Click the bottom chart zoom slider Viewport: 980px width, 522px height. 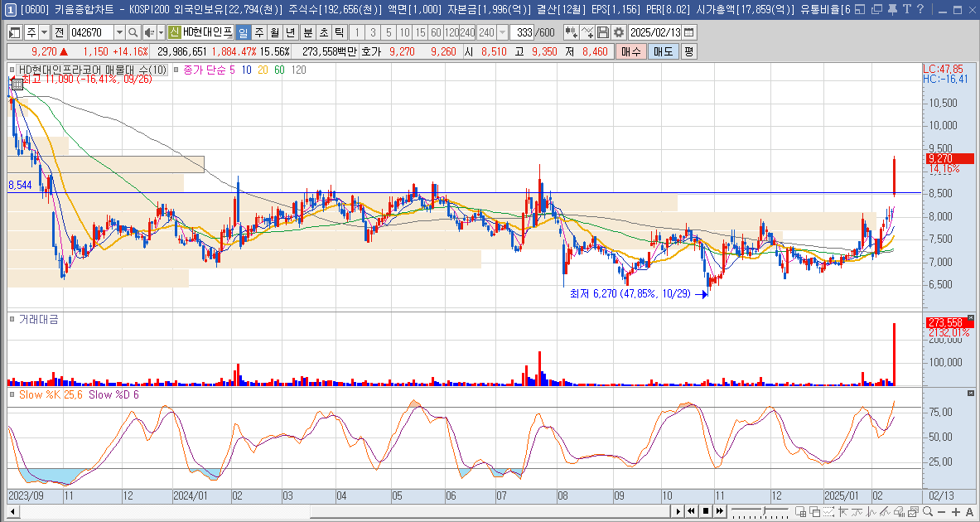tap(760, 511)
